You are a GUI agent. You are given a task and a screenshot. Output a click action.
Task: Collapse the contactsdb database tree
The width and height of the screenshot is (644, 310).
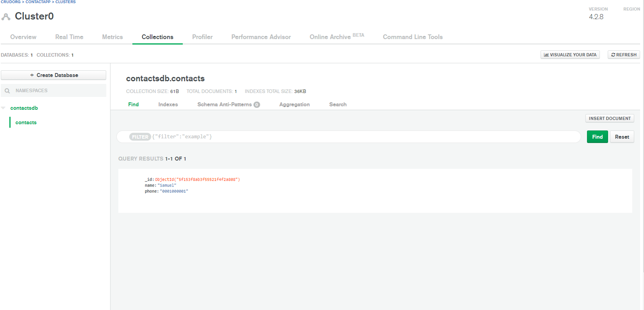tap(4, 108)
